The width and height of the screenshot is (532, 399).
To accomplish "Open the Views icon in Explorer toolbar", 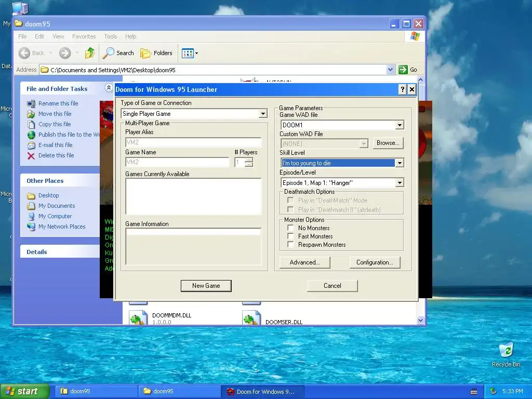I will (x=187, y=54).
